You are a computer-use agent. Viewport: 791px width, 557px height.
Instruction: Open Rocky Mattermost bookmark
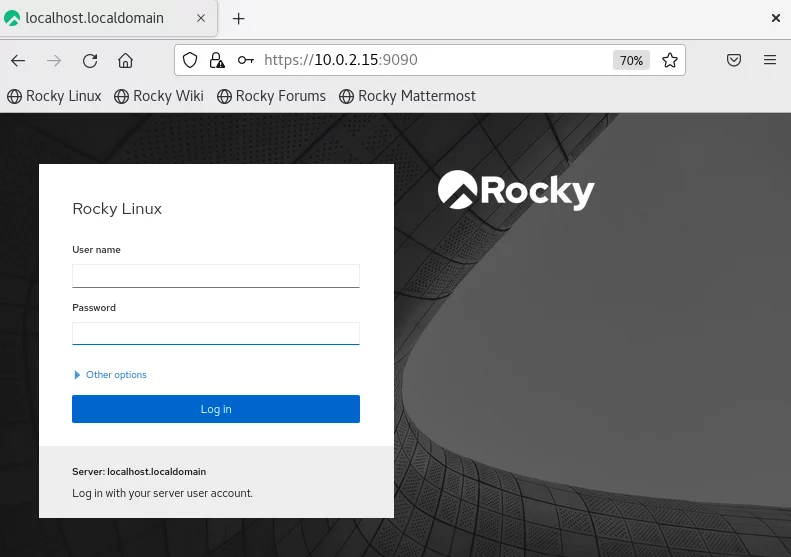[x=407, y=96]
